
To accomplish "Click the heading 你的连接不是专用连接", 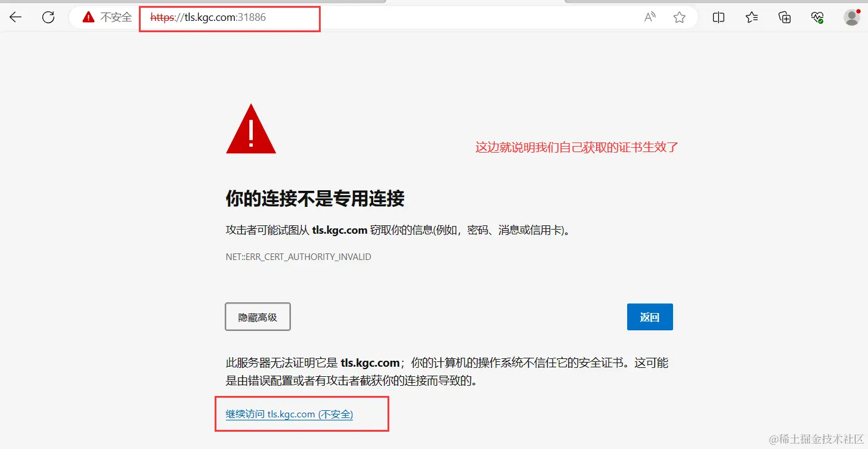I will click(315, 199).
